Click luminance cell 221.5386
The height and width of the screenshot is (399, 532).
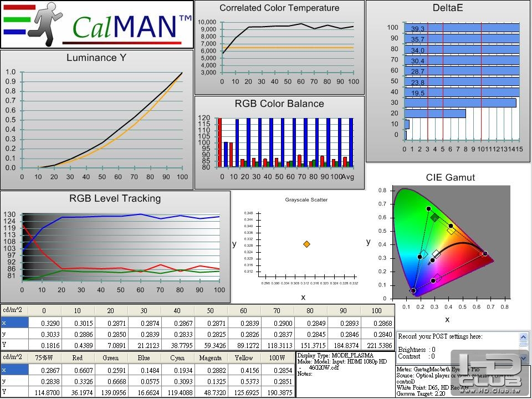377,345
